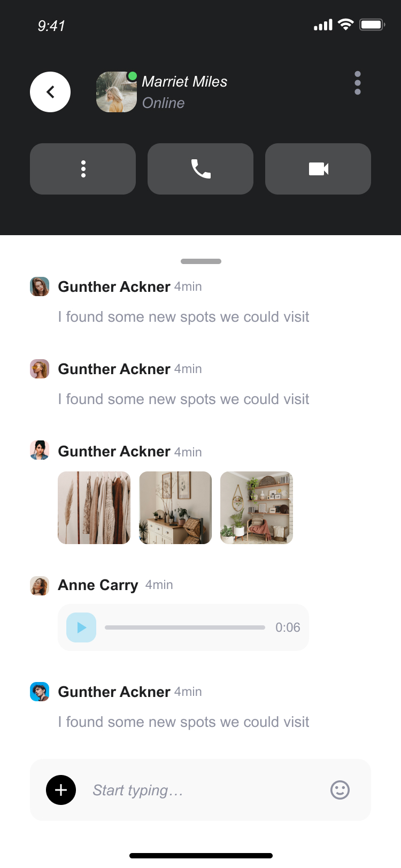401x868 pixels.
Task: Select the last Gunther Ackner message text
Action: coord(183,722)
